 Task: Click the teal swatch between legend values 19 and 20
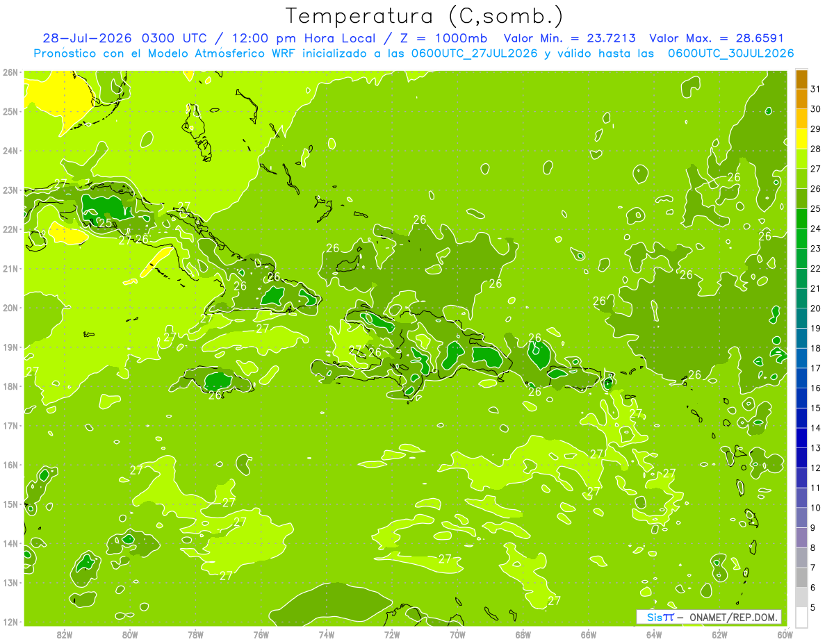pos(801,318)
